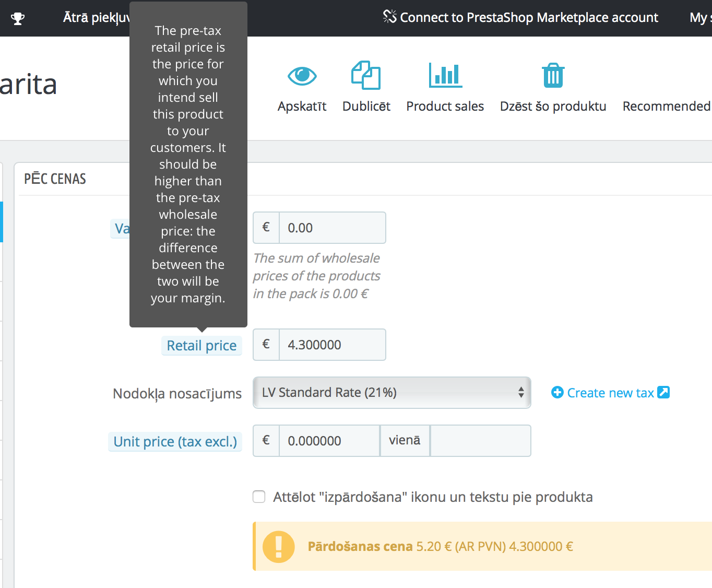The width and height of the screenshot is (712, 588).
Task: Click the wholesale price field showing 0.00
Action: pyautogui.click(x=332, y=228)
